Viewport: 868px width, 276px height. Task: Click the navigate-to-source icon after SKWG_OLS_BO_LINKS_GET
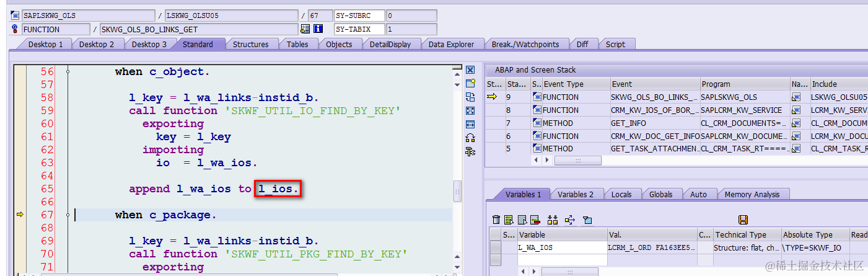[305, 29]
